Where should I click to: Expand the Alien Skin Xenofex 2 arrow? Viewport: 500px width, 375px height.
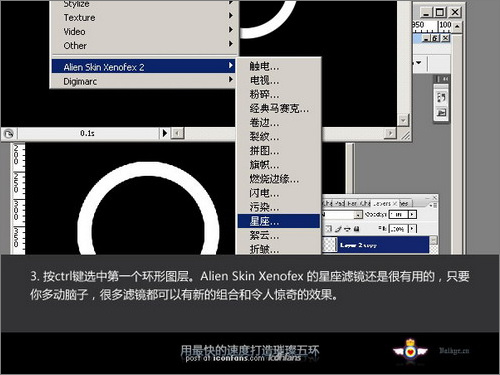[x=230, y=65]
